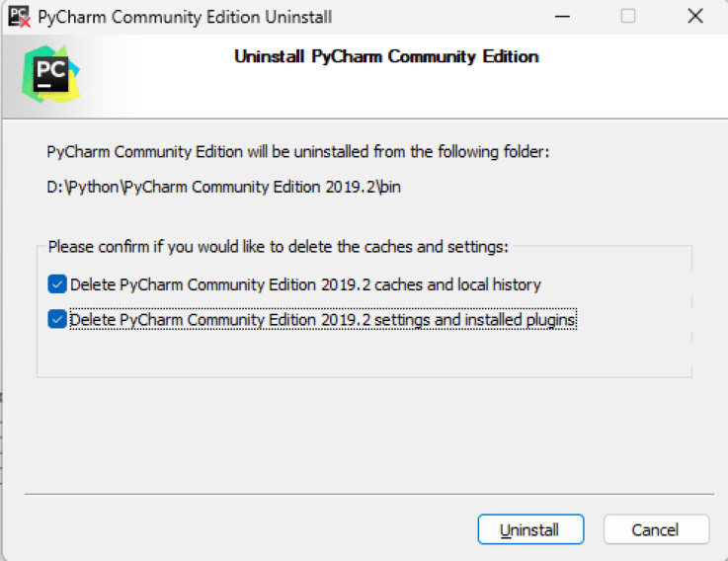Click the 'Please confirm' group box label
The height and width of the screenshot is (561, 728).
click(277, 246)
